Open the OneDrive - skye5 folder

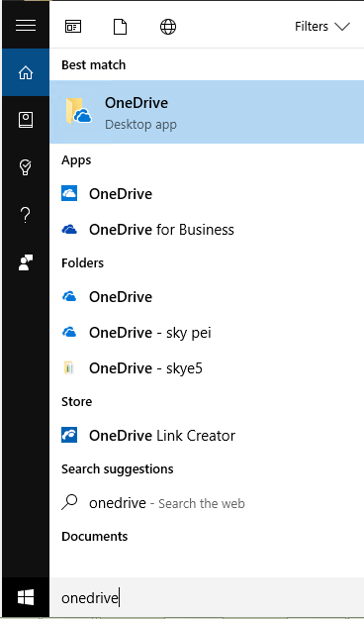[x=207, y=367]
